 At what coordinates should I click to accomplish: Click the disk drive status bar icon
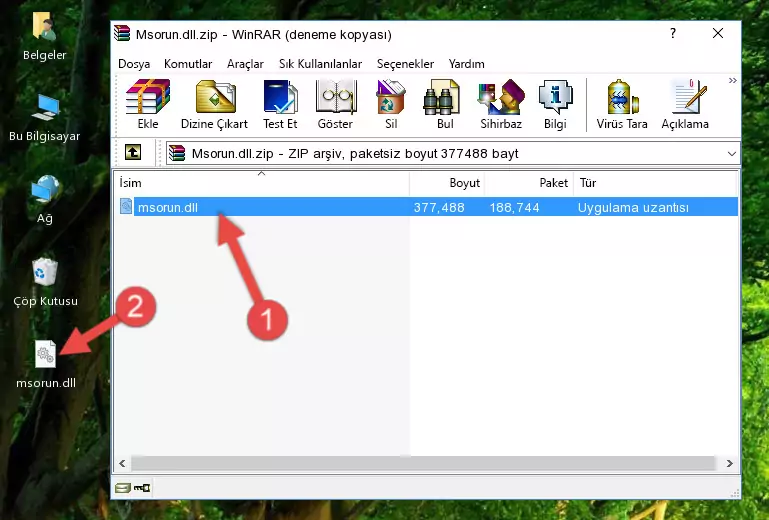click(123, 488)
